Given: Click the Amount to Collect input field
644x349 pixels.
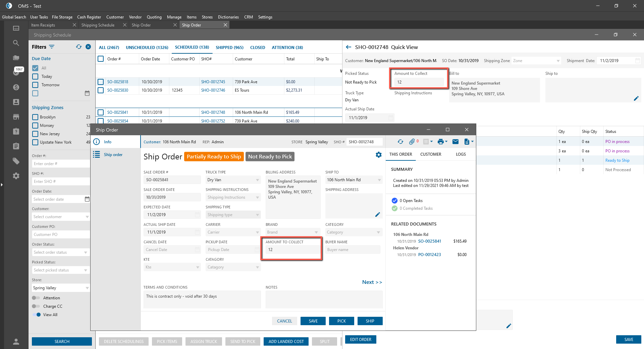Looking at the screenshot, I should point(292,250).
